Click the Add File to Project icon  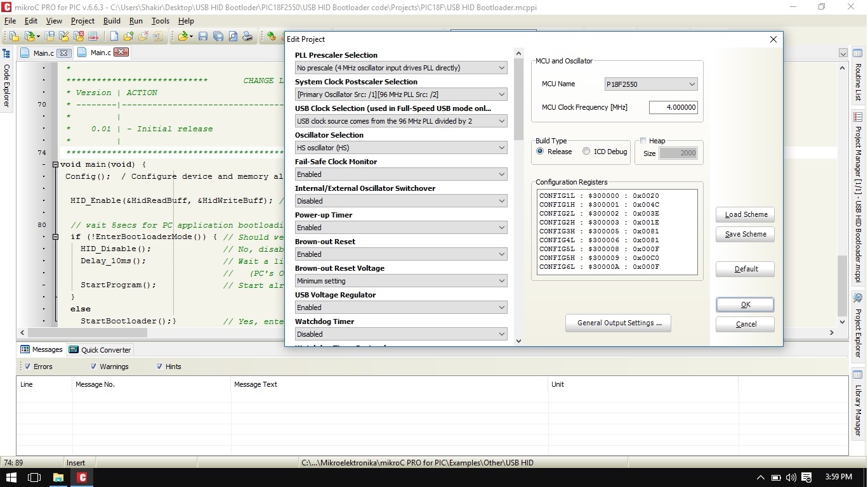click(128, 36)
